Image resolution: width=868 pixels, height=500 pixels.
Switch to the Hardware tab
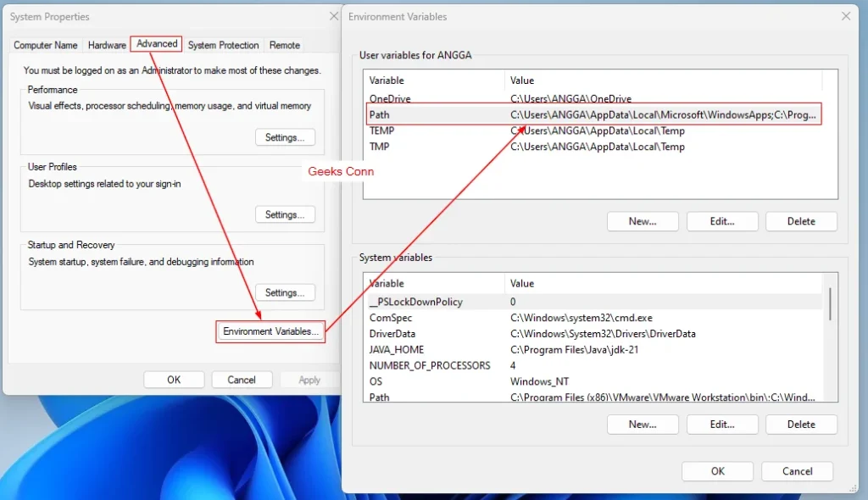[107, 45]
